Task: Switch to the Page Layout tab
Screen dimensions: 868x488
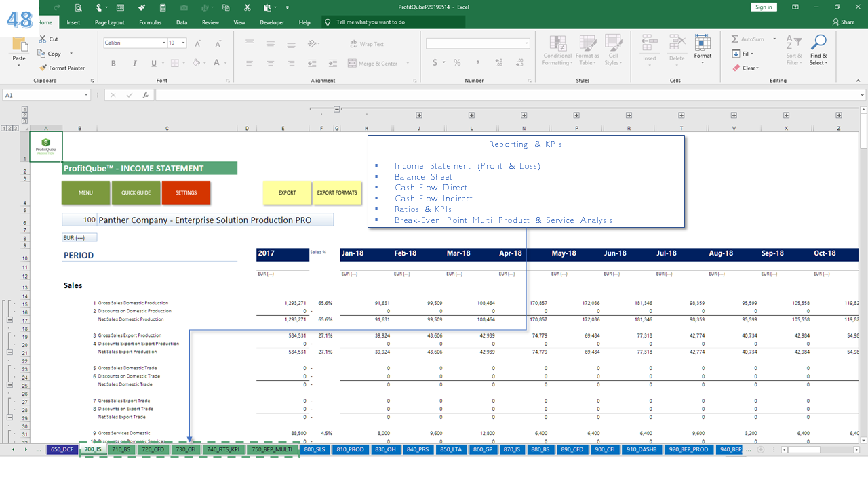Action: pyautogui.click(x=109, y=22)
